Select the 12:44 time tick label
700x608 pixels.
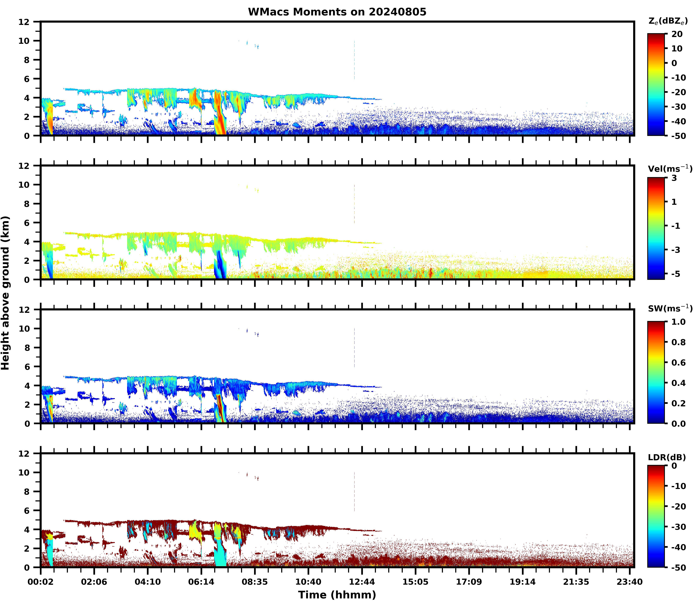pos(362,582)
